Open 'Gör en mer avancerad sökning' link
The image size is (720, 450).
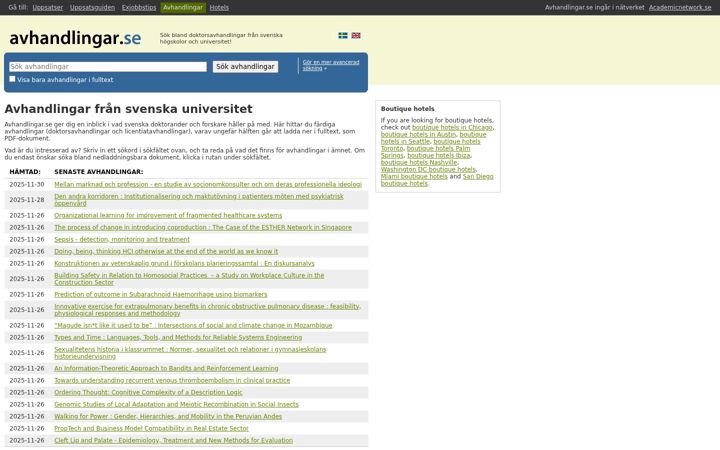pos(331,65)
